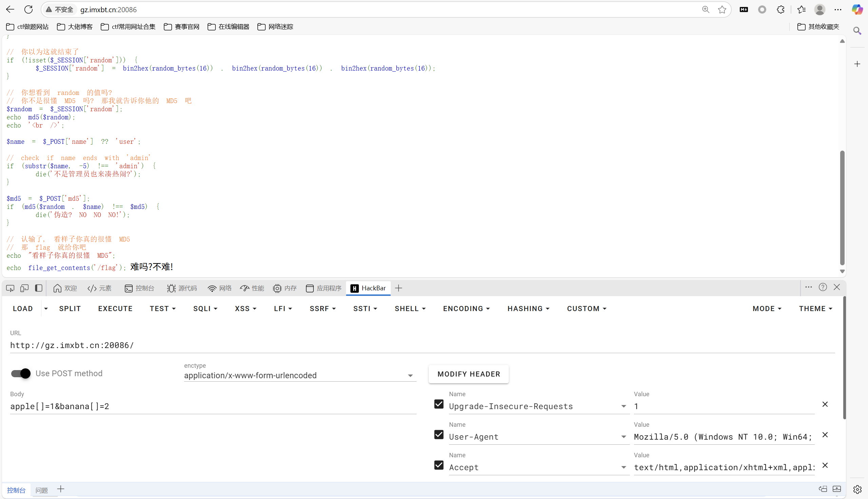Open the sidebar settings gear icon
Image resolution: width=868 pixels, height=499 pixels.
857,490
